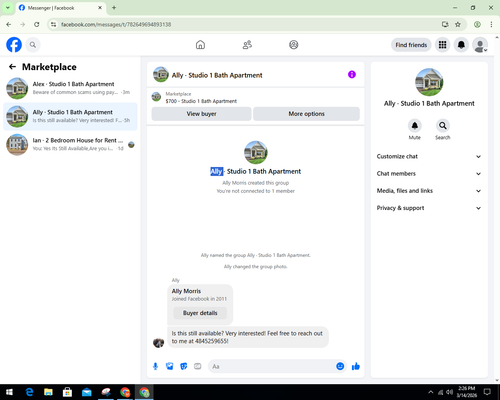Image resolution: width=500 pixels, height=400 pixels.
Task: Open the Mail app from the taskbar
Action: [87, 392]
